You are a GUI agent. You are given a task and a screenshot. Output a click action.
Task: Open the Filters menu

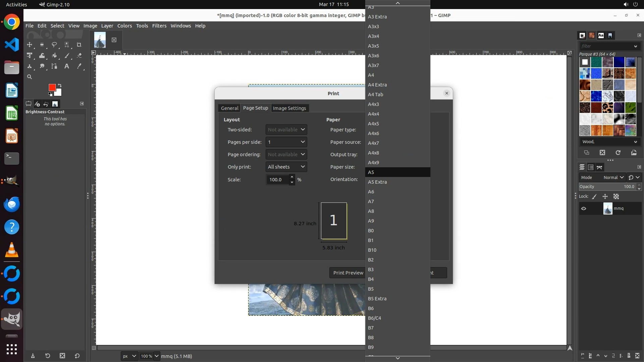click(159, 26)
